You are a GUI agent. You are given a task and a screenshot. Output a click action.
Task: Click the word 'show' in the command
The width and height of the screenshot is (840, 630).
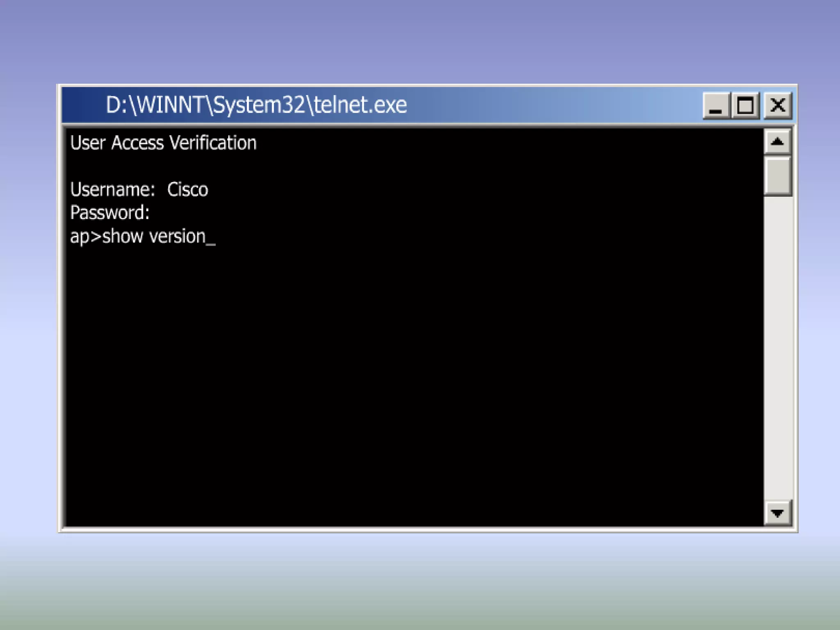[122, 237]
